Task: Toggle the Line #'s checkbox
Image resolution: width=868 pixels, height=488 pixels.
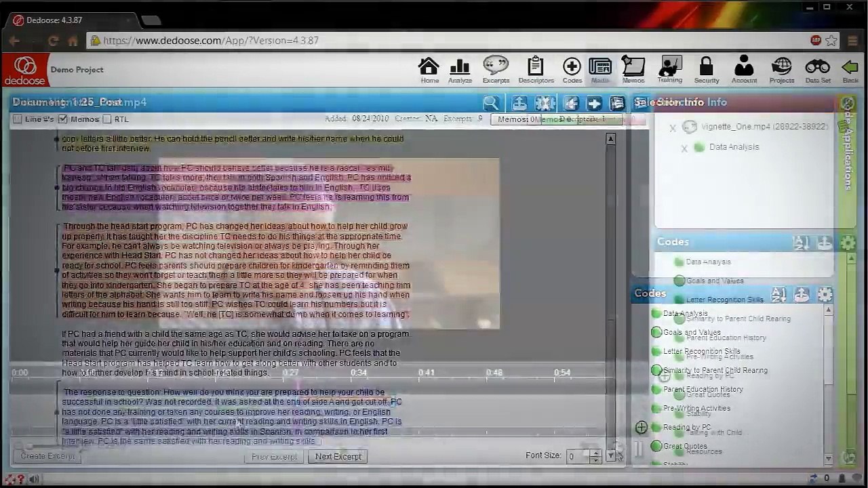Action: tap(18, 119)
